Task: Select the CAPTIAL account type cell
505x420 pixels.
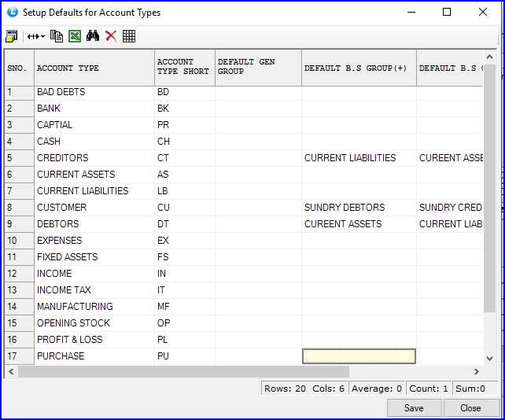Action: 94,125
